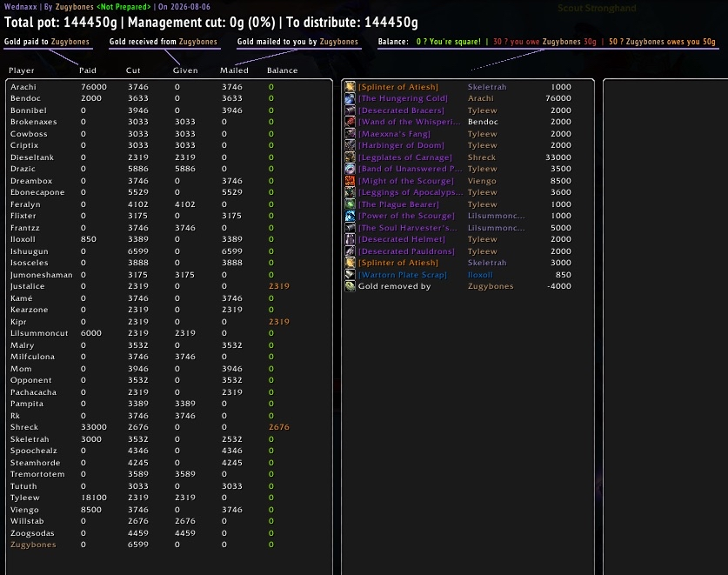Screen dimensions: 728x575
Task: Click The Hungering Cold item icon
Action: 350,98
